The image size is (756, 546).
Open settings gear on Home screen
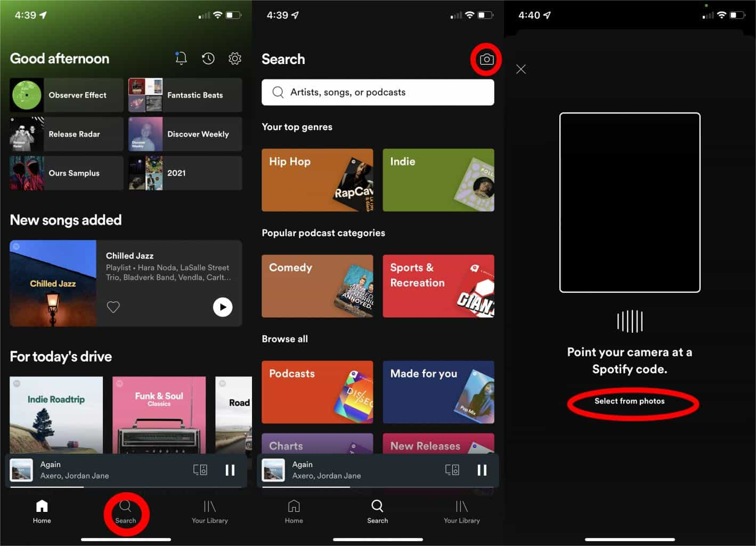pos(235,58)
